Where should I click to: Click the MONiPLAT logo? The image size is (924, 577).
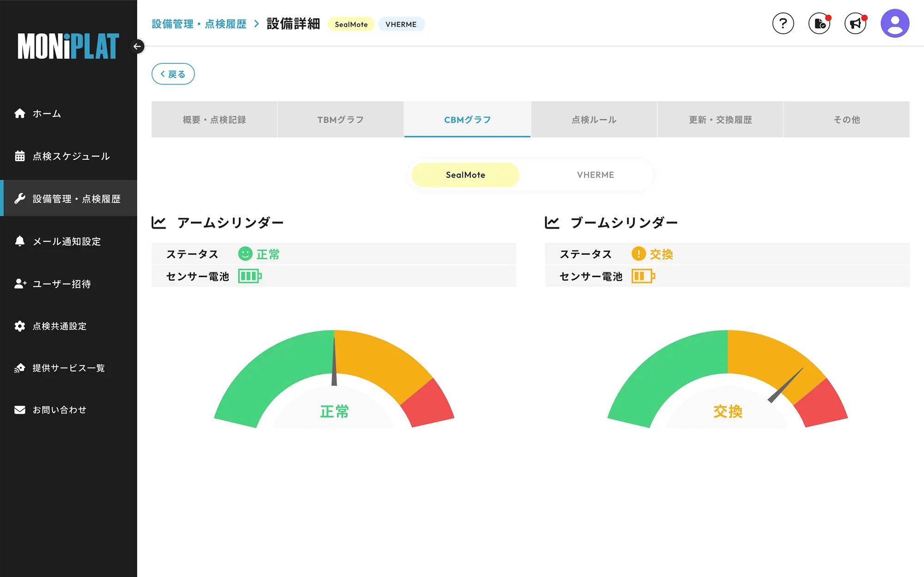(68, 46)
